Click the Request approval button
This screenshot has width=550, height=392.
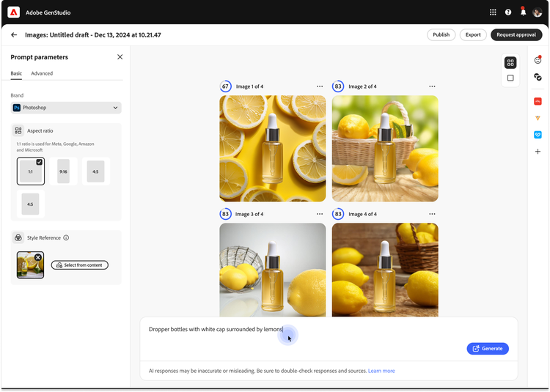[516, 34]
